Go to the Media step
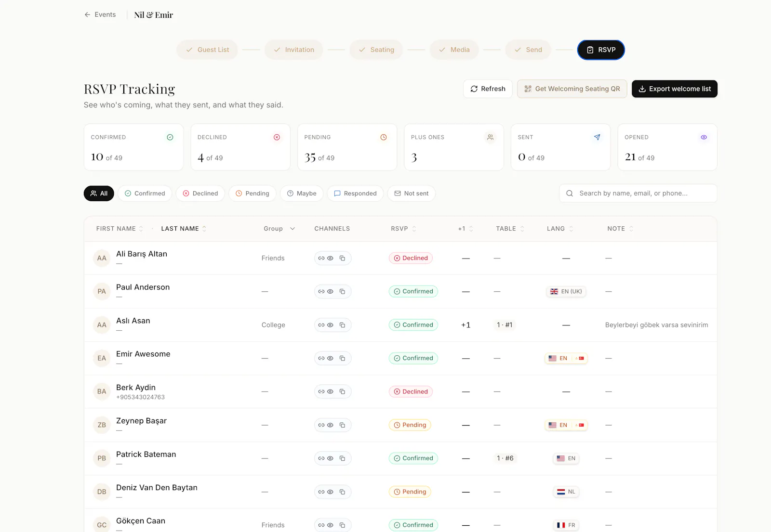This screenshot has height=532, width=771. pyautogui.click(x=454, y=50)
